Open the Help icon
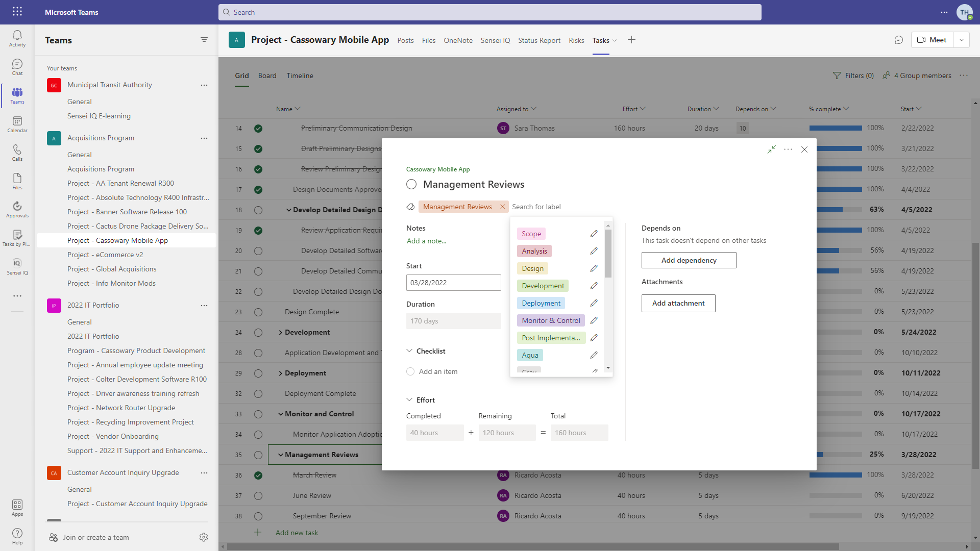980x551 pixels. 17,536
